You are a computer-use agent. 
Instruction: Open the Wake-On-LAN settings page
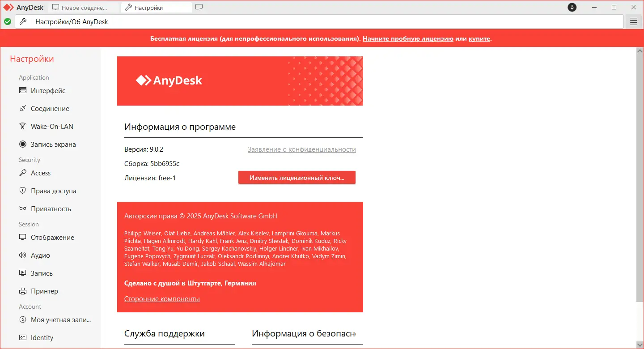coord(52,126)
